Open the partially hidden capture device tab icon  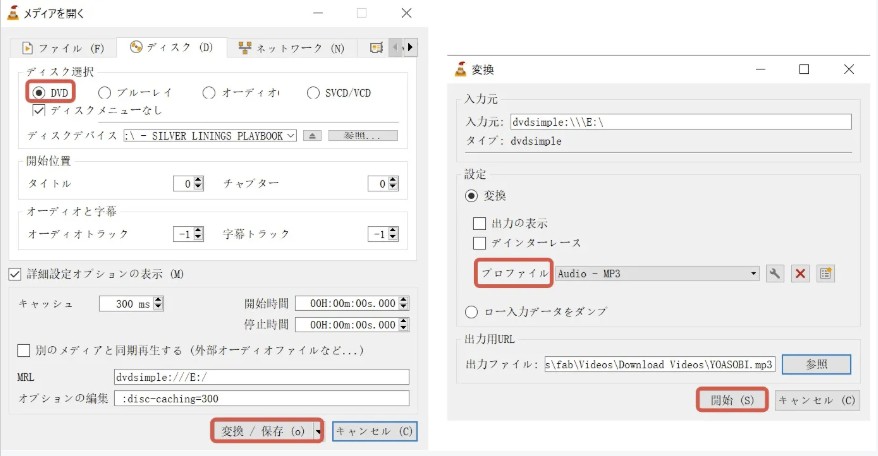[x=376, y=48]
